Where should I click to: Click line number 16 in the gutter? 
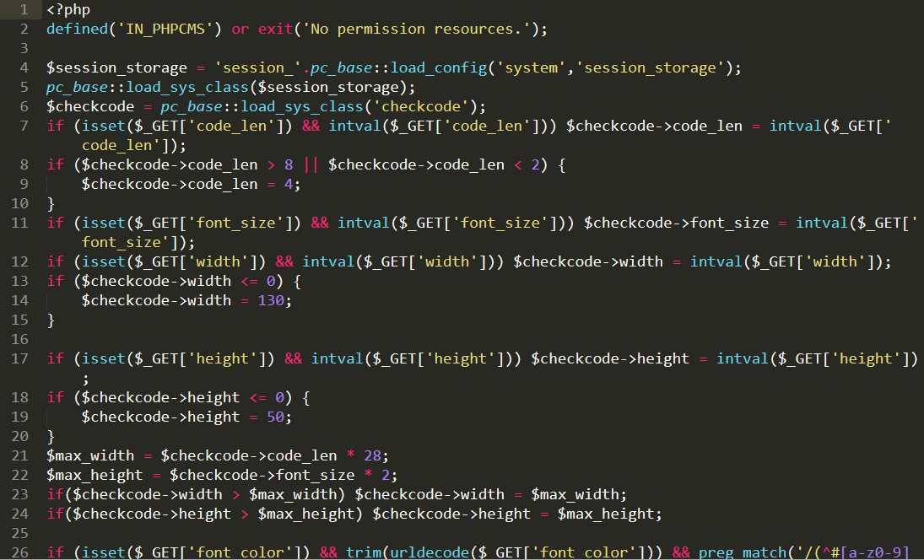20,340
